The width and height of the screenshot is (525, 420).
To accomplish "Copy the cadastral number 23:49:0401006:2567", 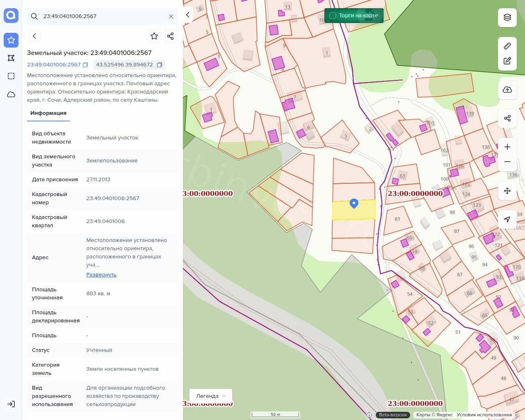I will (85, 65).
